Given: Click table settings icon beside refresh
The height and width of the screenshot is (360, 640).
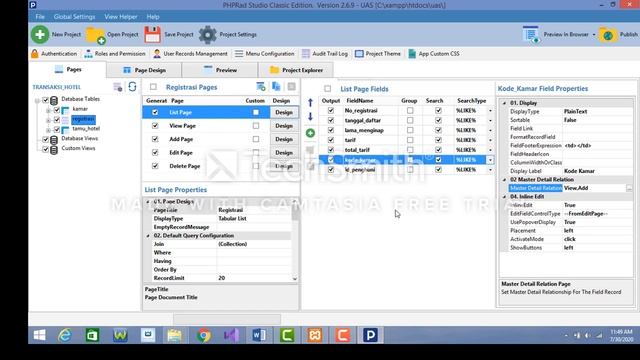Looking at the screenshot, I should pyautogui.click(x=118, y=87).
